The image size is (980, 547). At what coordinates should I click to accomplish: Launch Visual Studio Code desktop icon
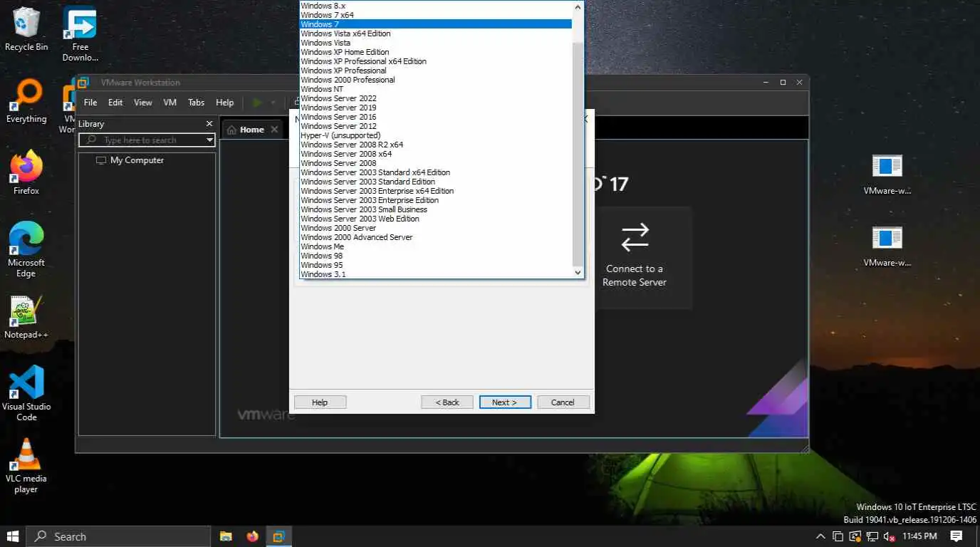coord(26,393)
